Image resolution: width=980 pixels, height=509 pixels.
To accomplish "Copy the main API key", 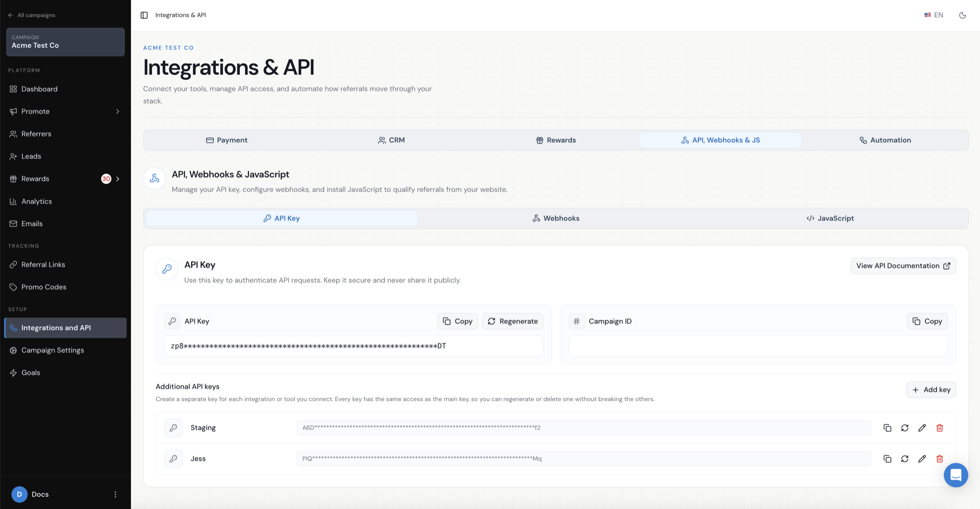I will pos(457,321).
